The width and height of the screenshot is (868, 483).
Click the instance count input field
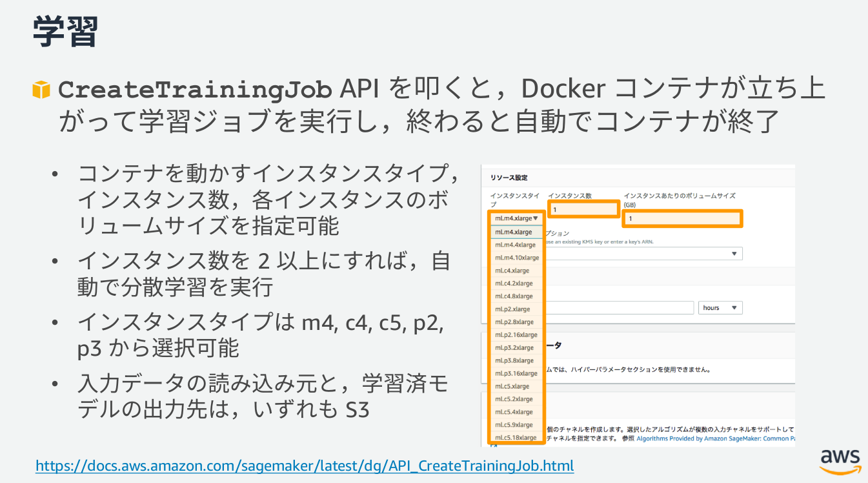(x=583, y=209)
